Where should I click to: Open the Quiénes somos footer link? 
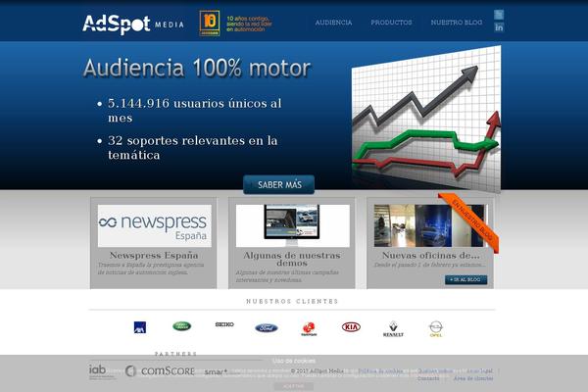point(435,371)
